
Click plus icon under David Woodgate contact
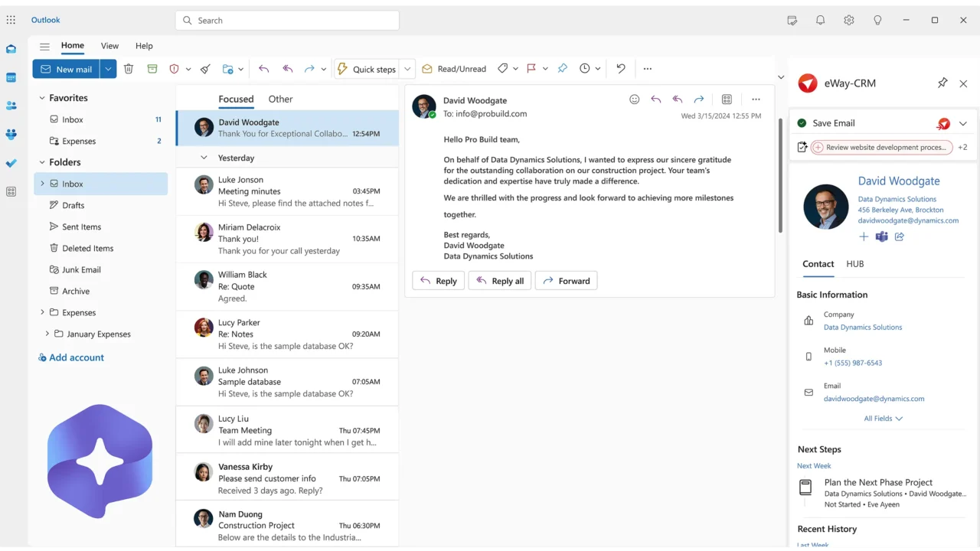pyautogui.click(x=864, y=236)
